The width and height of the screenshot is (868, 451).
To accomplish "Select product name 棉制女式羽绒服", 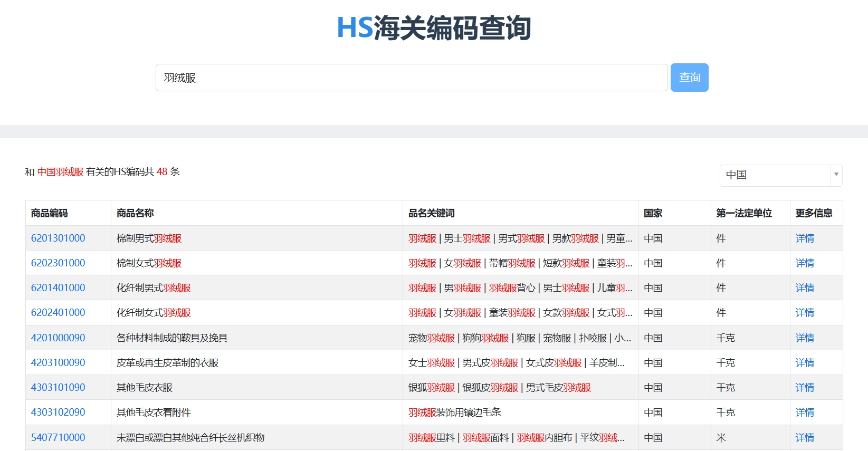I will click(x=149, y=263).
